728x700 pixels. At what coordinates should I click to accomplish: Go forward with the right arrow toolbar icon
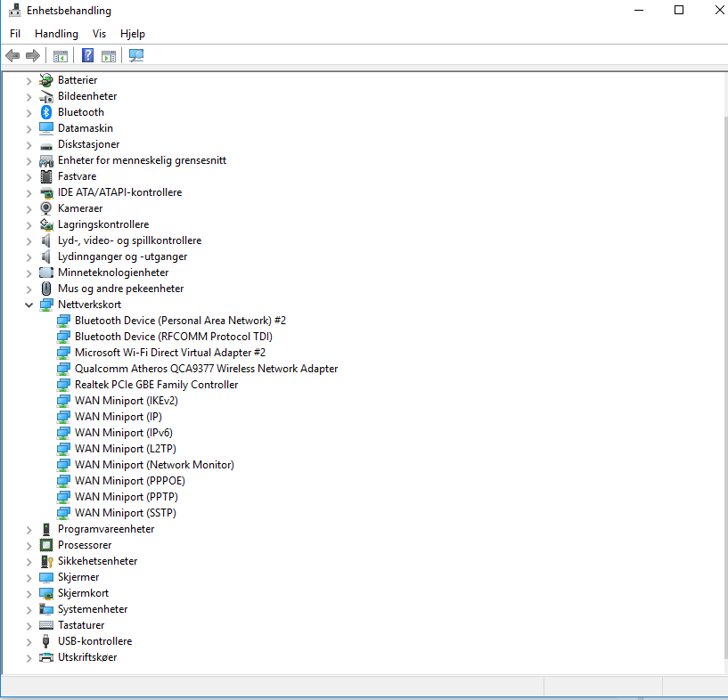(x=32, y=56)
